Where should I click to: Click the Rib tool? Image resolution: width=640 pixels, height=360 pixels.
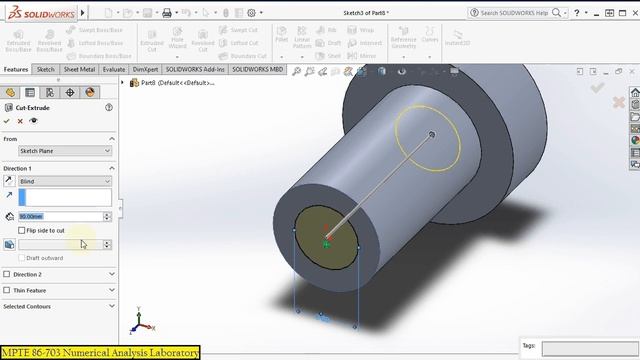click(x=326, y=30)
